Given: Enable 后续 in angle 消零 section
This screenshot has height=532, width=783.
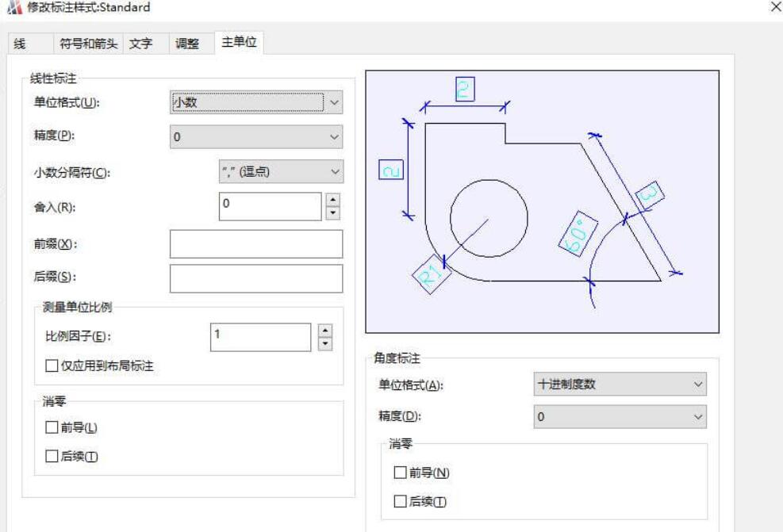Looking at the screenshot, I should pyautogui.click(x=401, y=502).
